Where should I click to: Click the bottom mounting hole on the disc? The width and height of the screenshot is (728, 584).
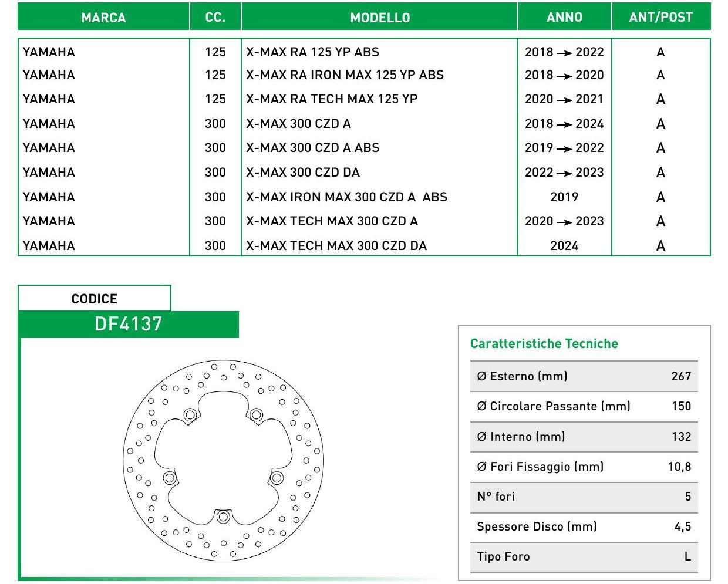[x=223, y=517]
